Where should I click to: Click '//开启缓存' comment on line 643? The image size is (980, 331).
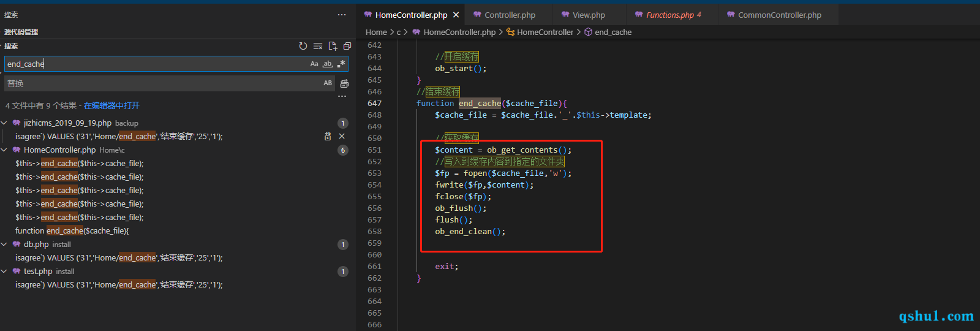[x=457, y=56]
